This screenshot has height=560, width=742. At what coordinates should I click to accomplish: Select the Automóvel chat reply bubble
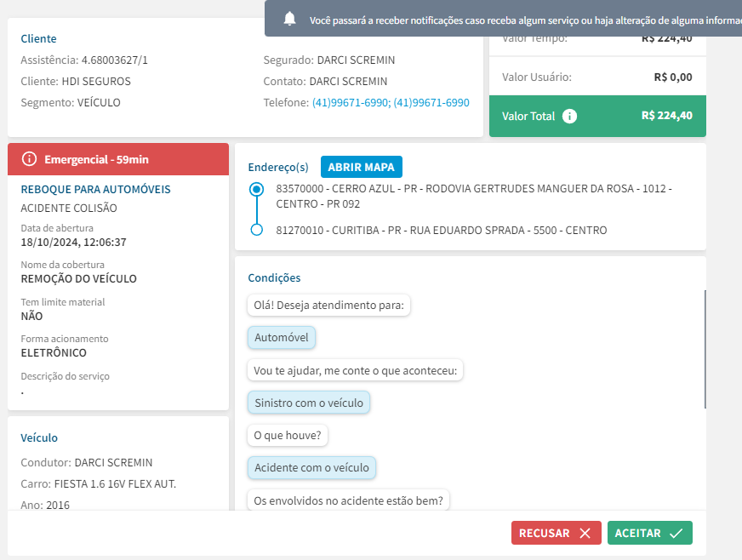(282, 338)
